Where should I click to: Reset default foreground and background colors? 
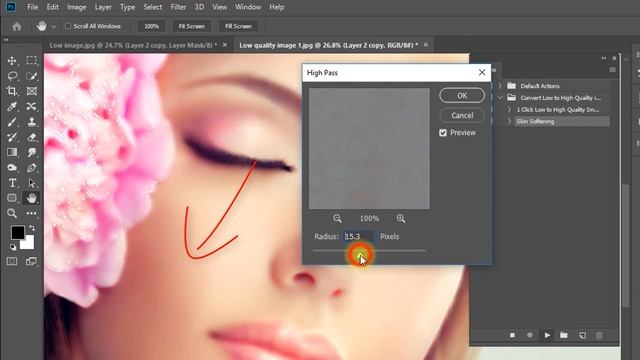(13, 247)
